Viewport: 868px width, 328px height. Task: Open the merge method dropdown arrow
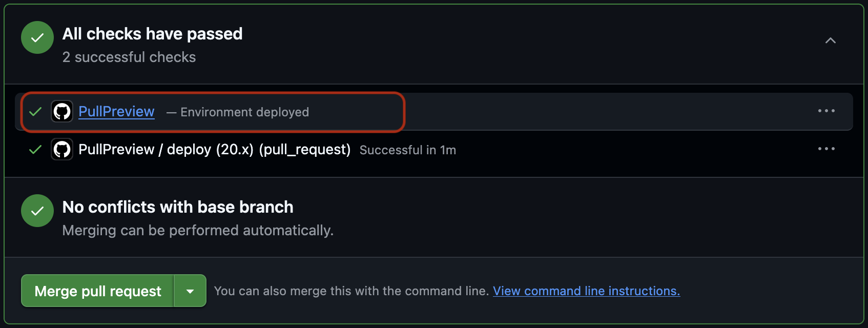tap(190, 291)
